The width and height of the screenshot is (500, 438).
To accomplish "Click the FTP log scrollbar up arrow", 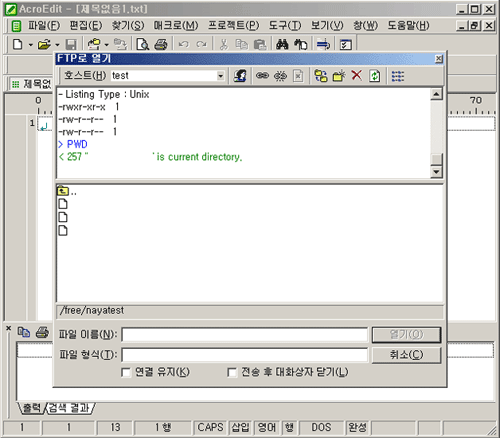I will coord(436,94).
